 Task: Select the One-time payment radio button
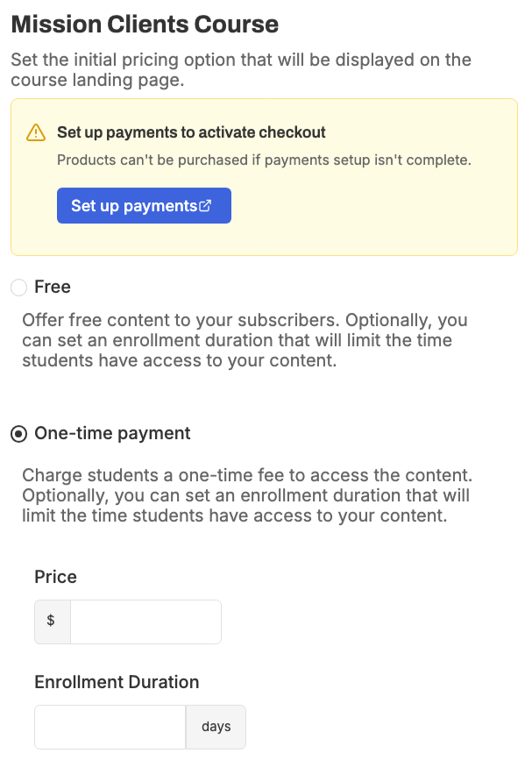tap(18, 434)
